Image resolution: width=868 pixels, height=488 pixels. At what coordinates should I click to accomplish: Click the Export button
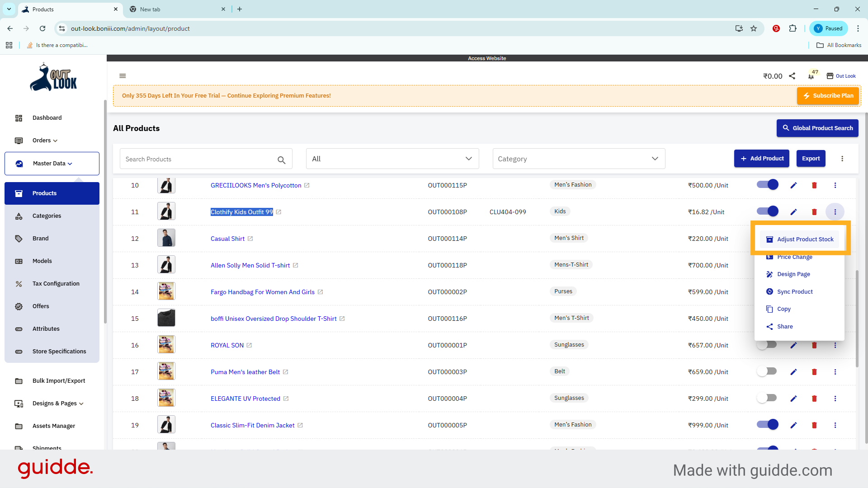811,159
